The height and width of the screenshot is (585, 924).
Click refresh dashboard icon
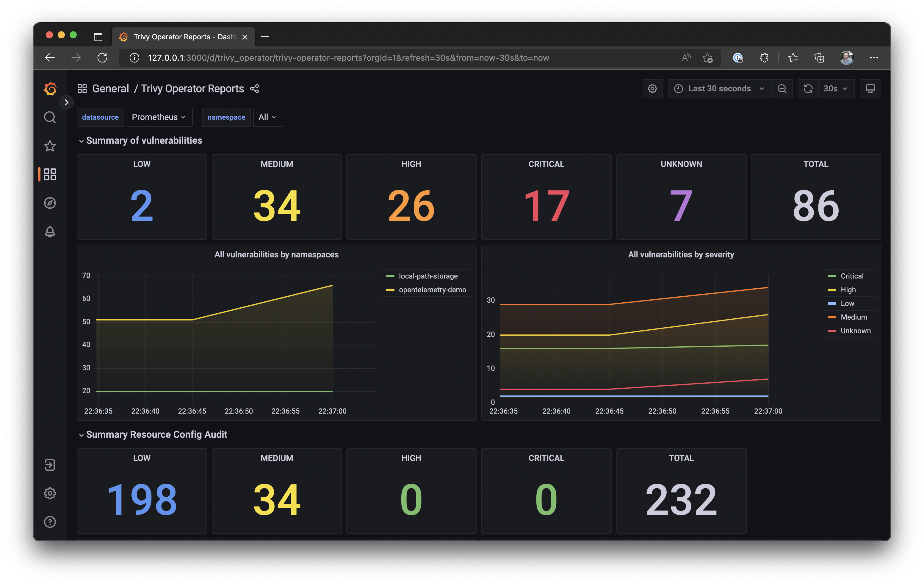click(808, 89)
